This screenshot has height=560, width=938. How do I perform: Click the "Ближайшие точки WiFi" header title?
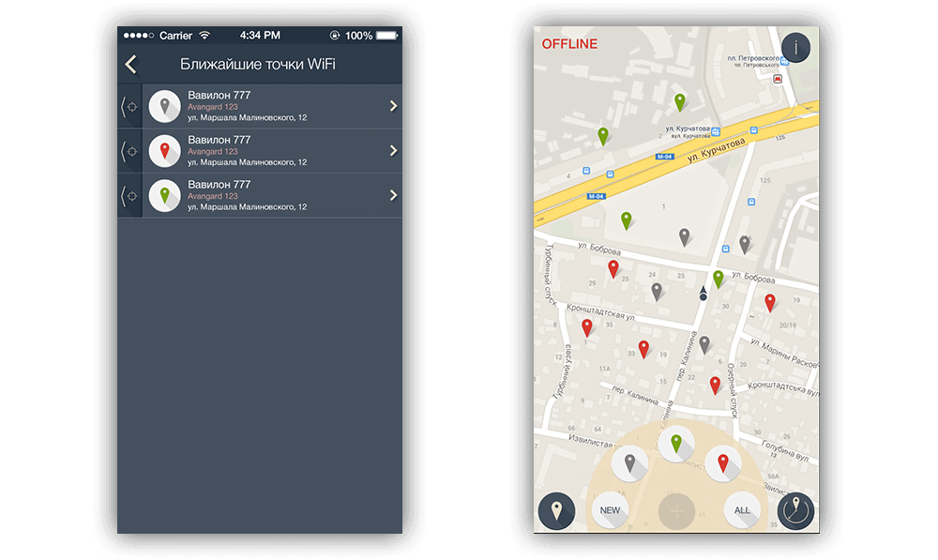(258, 64)
